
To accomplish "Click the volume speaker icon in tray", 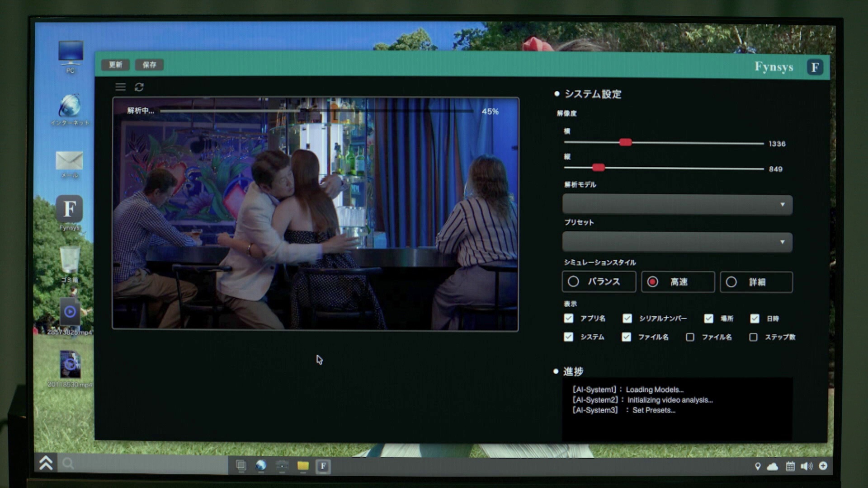I will [806, 466].
